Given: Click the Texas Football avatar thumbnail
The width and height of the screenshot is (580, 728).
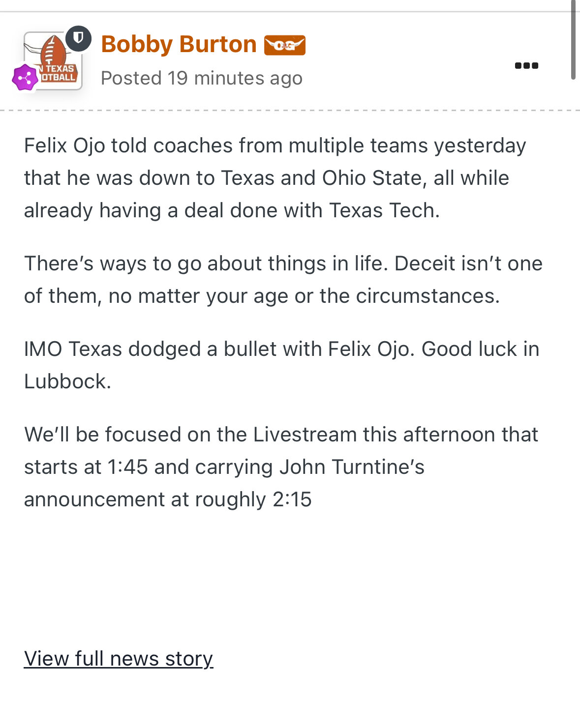Looking at the screenshot, I should [x=53, y=61].
